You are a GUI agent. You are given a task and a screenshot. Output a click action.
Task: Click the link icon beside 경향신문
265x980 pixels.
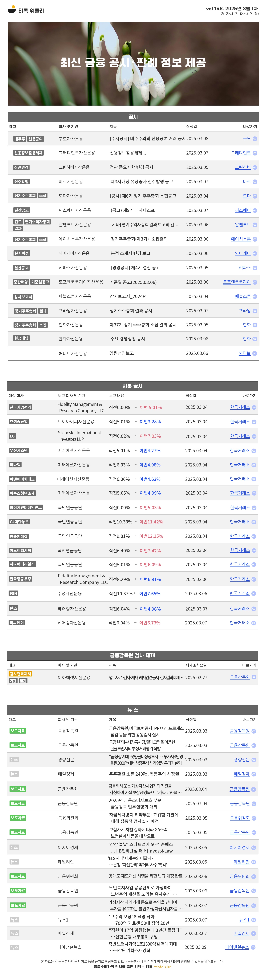pyautogui.click(x=254, y=760)
